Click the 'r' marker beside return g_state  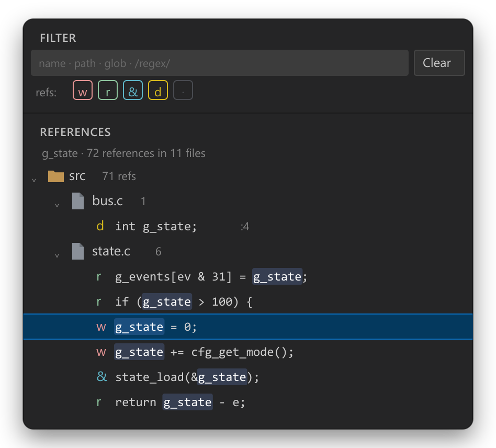coord(99,402)
